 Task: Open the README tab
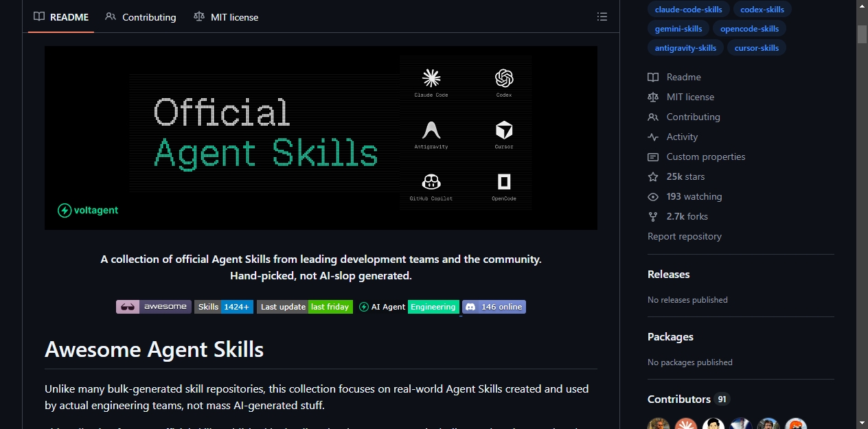pos(61,16)
